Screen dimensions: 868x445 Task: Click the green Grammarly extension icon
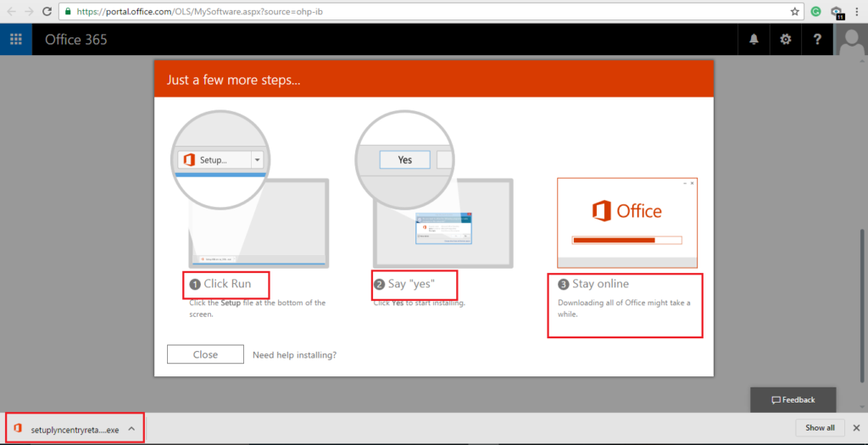click(815, 11)
